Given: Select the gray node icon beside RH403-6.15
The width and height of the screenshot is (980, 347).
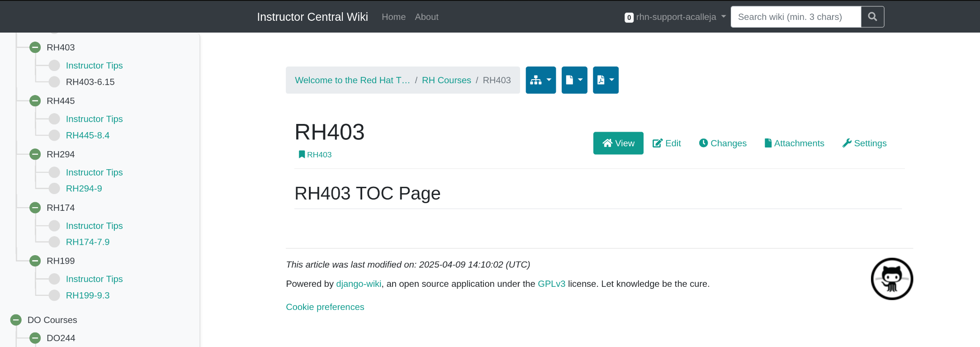Looking at the screenshot, I should 54,82.
